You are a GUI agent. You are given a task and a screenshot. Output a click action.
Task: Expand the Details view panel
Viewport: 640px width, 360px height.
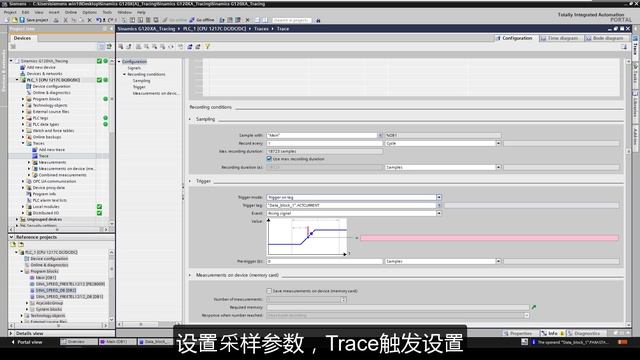(11, 333)
